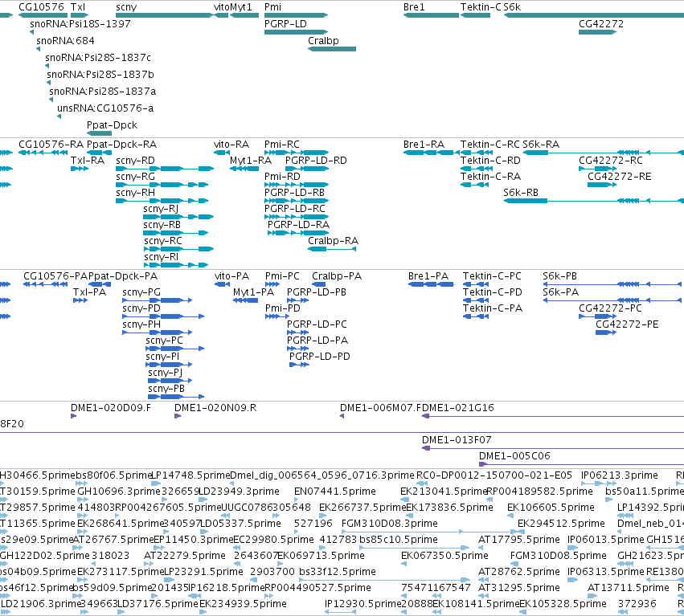Click the Ppat-Dpck gene label in top track

[112, 125]
